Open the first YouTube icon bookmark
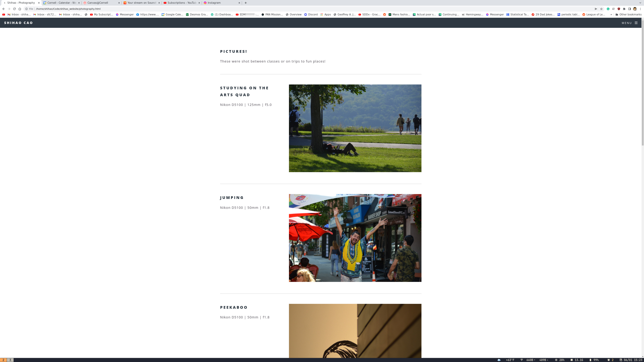This screenshot has height=362, width=644. [x=4, y=14]
